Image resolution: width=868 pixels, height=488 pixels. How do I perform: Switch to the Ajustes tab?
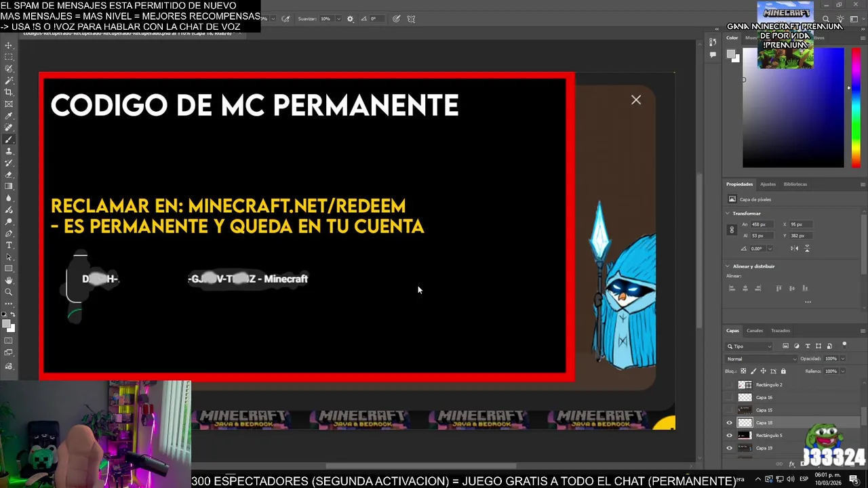point(768,184)
